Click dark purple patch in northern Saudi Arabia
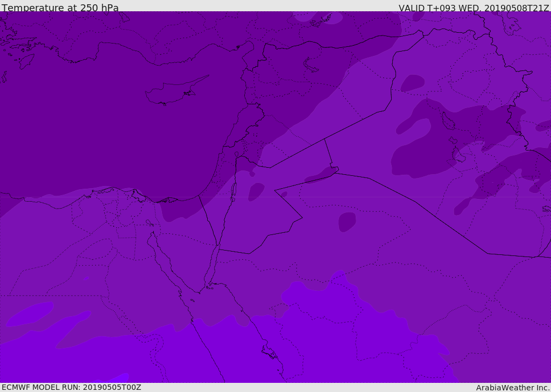The height and width of the screenshot is (392, 551). 347,222
